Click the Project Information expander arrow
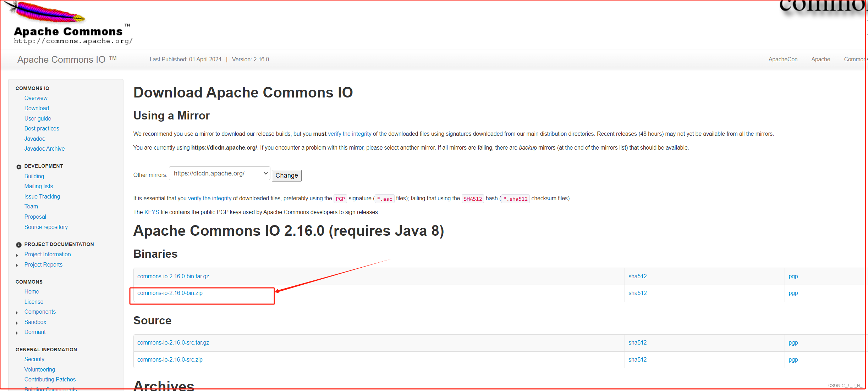Image resolution: width=868 pixels, height=391 pixels. click(x=17, y=255)
